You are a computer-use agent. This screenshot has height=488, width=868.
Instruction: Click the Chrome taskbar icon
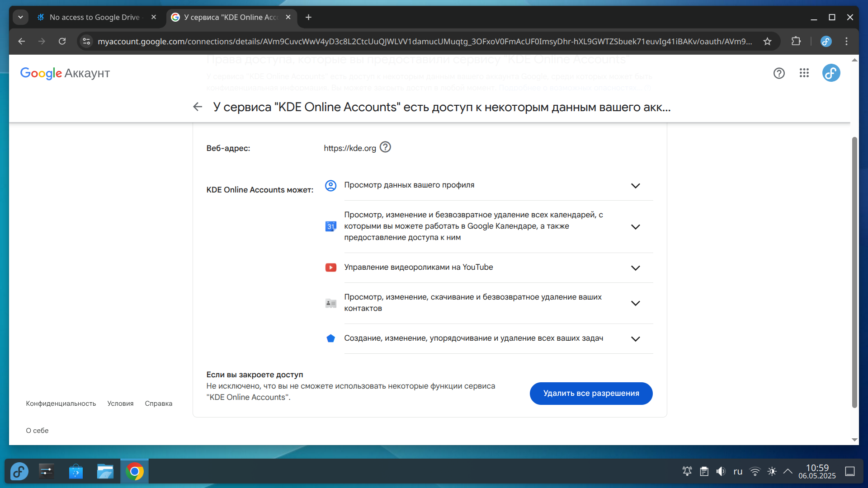pos(134,472)
